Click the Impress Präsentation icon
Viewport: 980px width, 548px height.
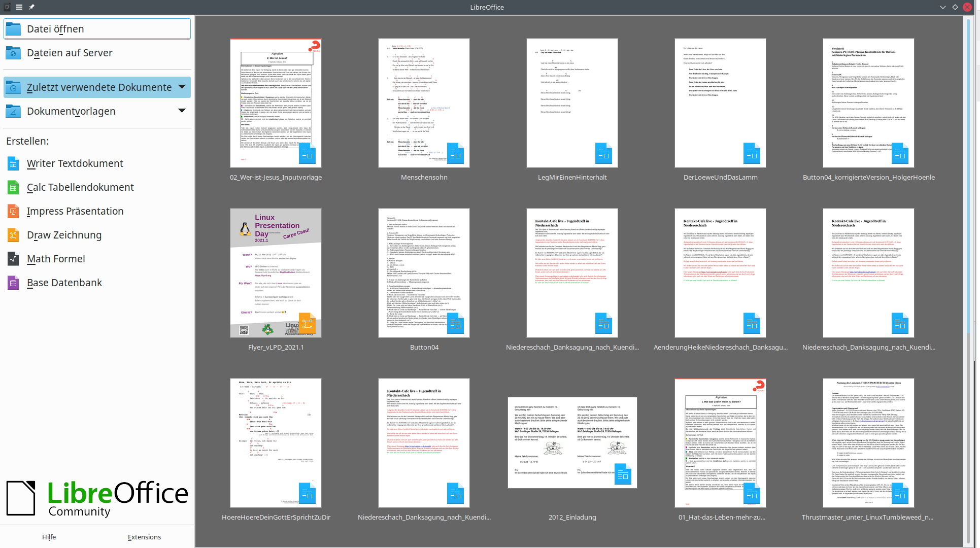tap(13, 211)
